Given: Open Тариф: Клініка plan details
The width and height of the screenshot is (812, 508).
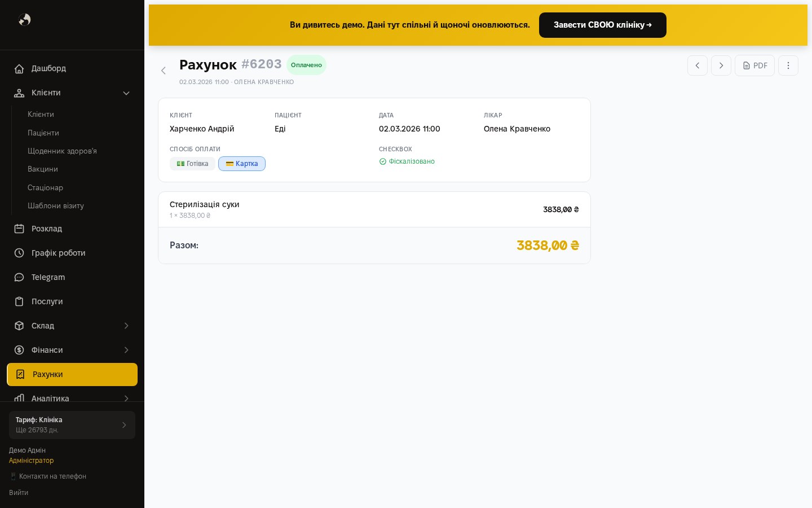Looking at the screenshot, I should pos(72,425).
